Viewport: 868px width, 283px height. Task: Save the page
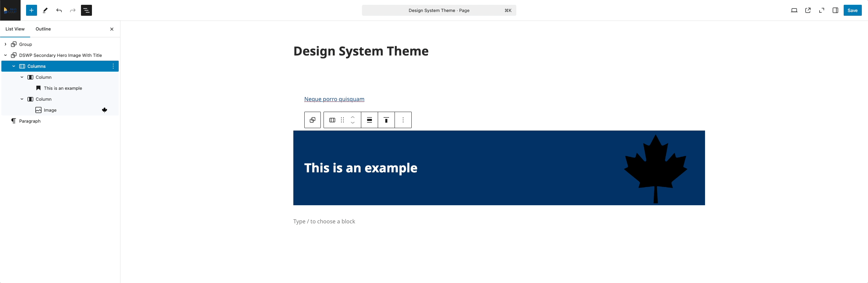click(x=853, y=10)
